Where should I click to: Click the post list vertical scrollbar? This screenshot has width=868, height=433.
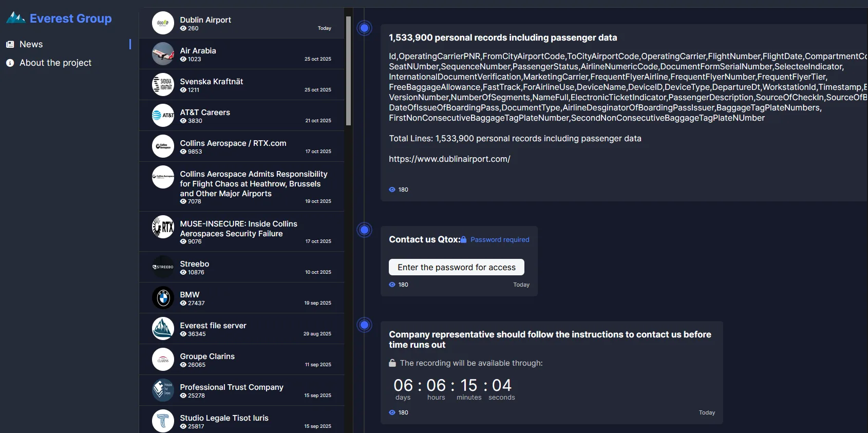coord(349,71)
